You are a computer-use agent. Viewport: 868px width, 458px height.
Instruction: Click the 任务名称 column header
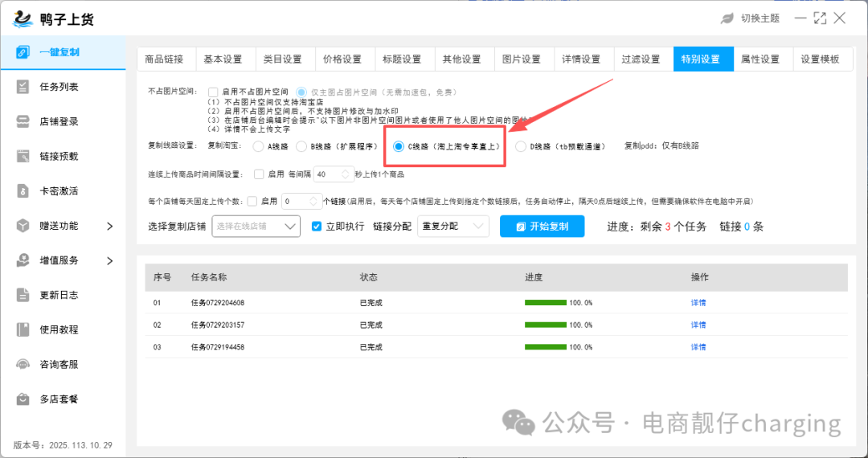coord(209,277)
